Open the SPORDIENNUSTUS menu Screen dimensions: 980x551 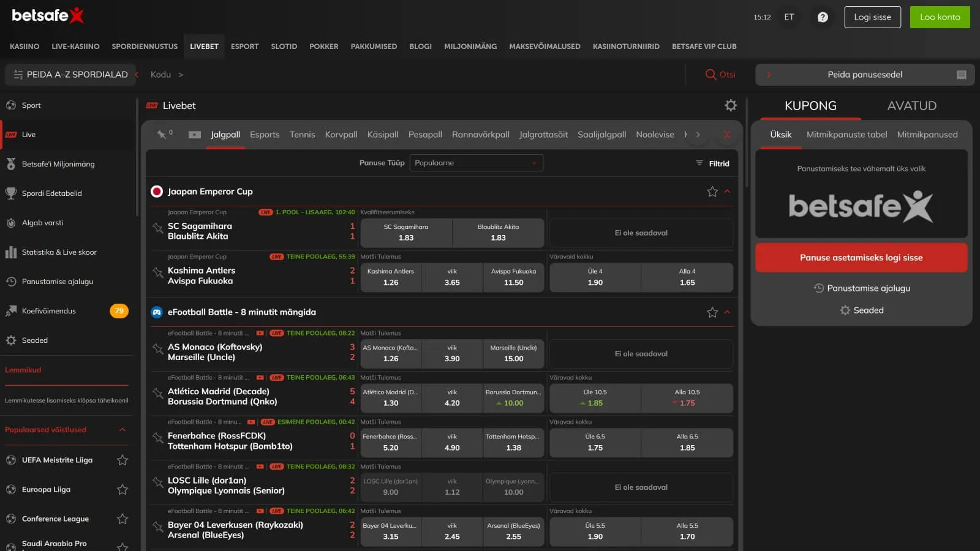tap(145, 47)
